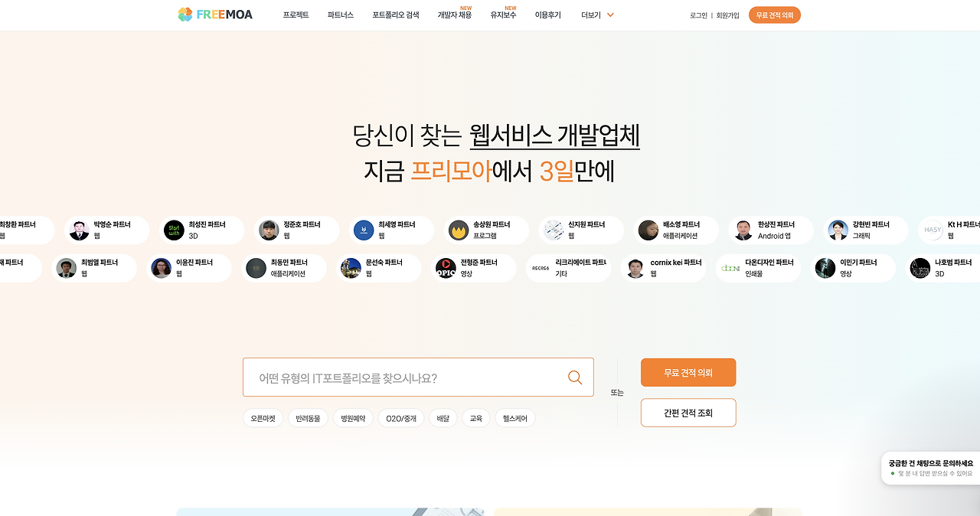Open 전형준 파트너 OPIc icon

pos(446,268)
